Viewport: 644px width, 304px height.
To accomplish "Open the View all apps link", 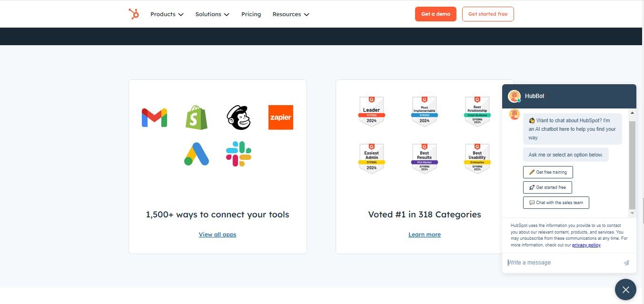I will click(218, 235).
